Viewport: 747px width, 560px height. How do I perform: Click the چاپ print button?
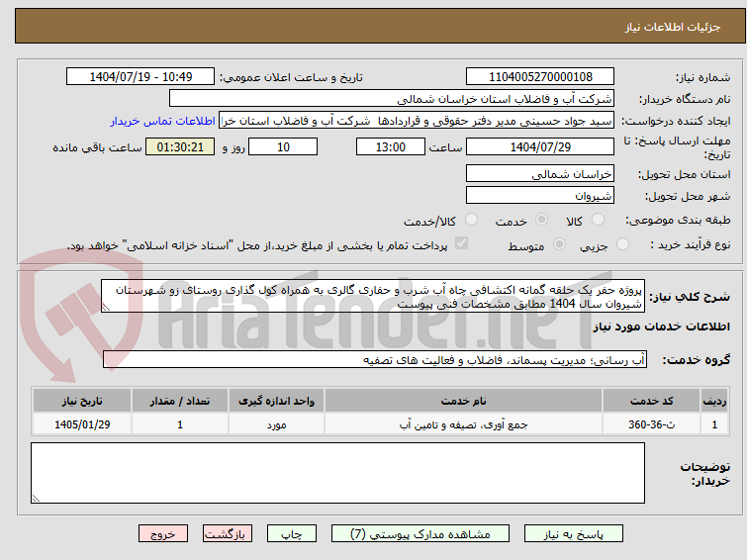coord(292,534)
